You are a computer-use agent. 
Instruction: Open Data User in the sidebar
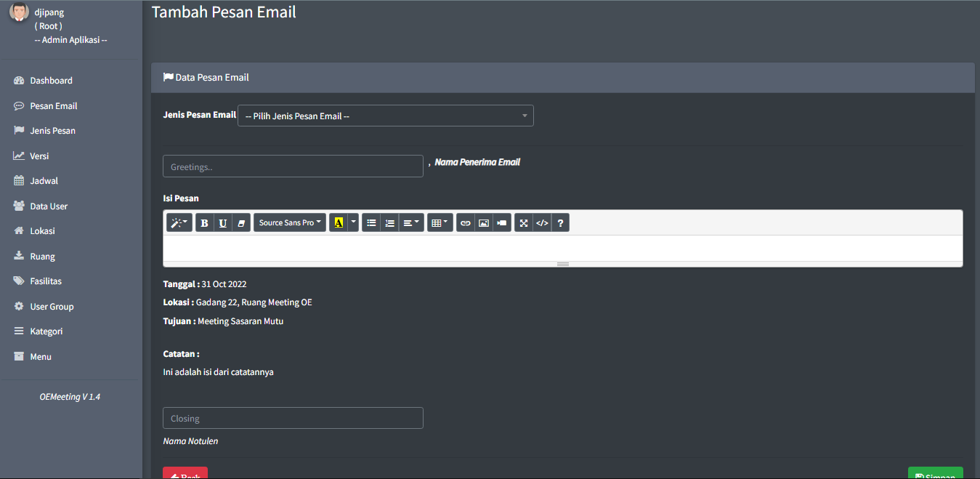[49, 206]
